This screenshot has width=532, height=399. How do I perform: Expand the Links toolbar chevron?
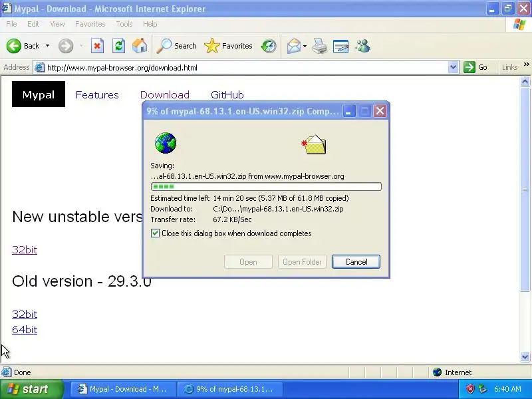(x=527, y=65)
